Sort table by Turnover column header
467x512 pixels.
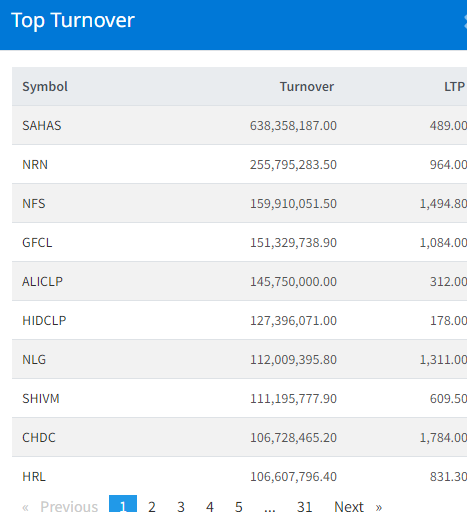coord(307,87)
